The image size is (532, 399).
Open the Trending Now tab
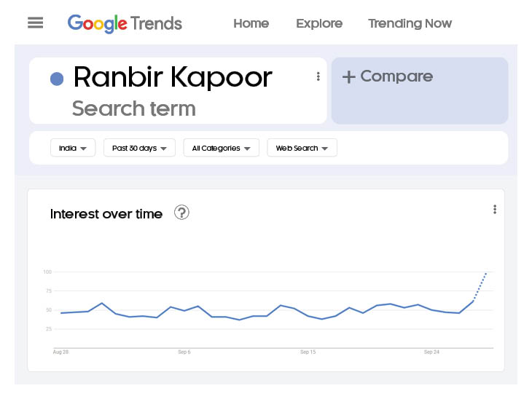pos(410,23)
